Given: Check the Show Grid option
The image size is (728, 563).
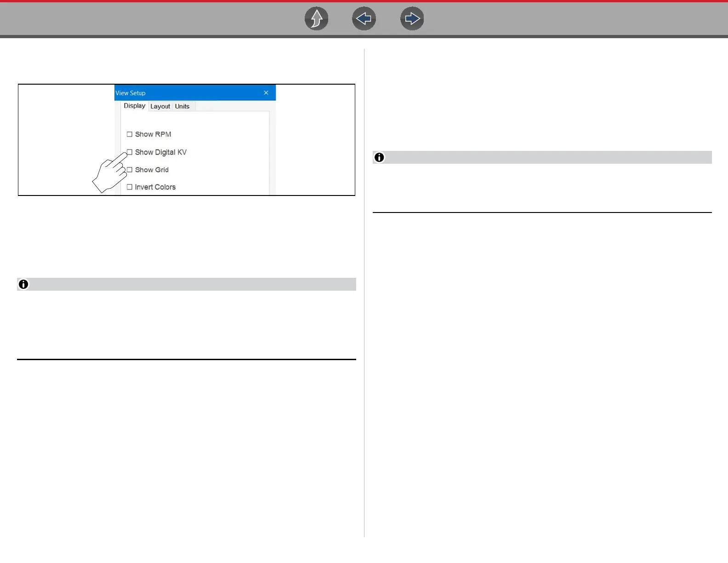Looking at the screenshot, I should coord(130,170).
